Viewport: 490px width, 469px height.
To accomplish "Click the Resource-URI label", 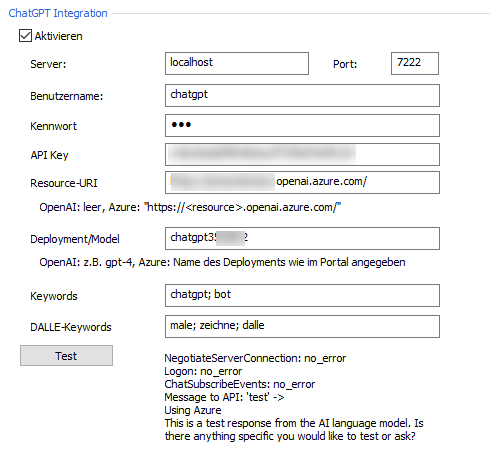I will 64,183.
